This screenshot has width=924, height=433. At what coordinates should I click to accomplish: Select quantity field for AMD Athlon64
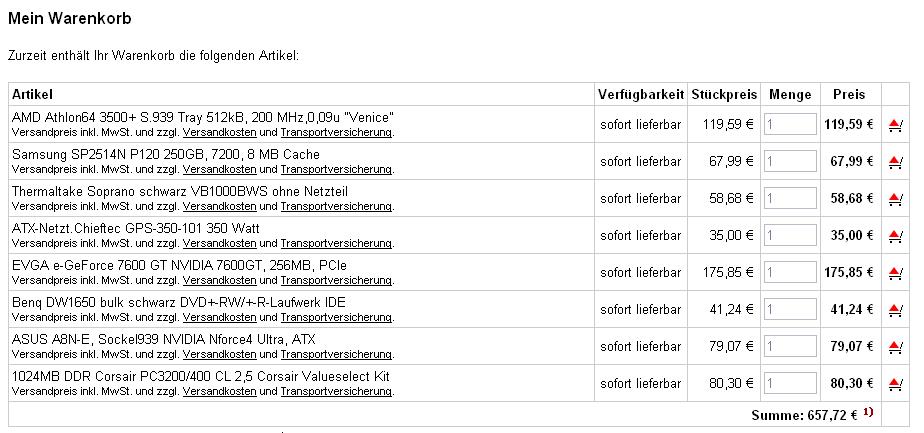coord(790,124)
